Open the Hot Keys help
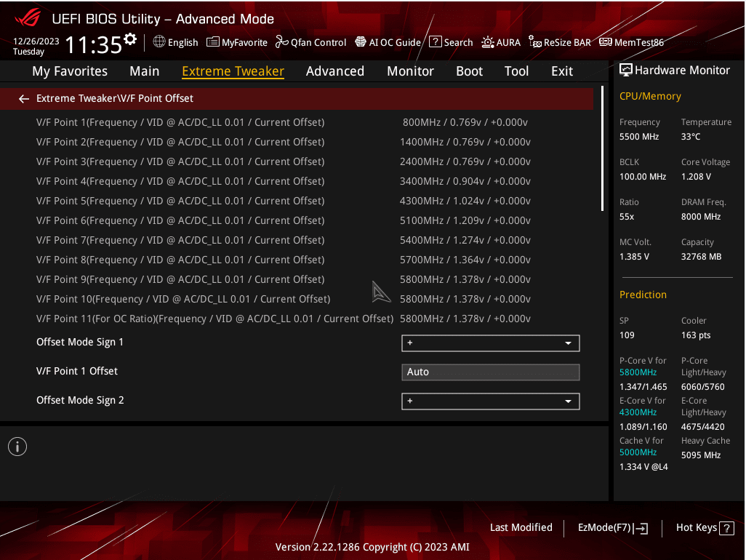The height and width of the screenshot is (560, 746). click(x=705, y=528)
